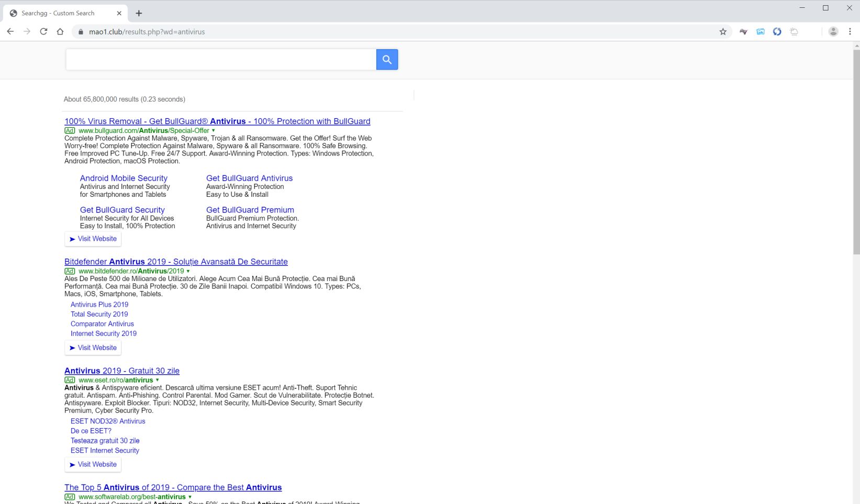View site info via the lock icon
Image resolution: width=860 pixels, height=504 pixels.
(x=81, y=32)
